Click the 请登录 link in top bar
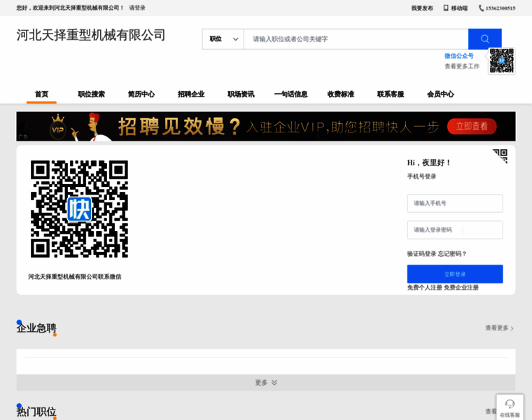Image resolution: width=532 pixels, height=420 pixels. pos(137,8)
